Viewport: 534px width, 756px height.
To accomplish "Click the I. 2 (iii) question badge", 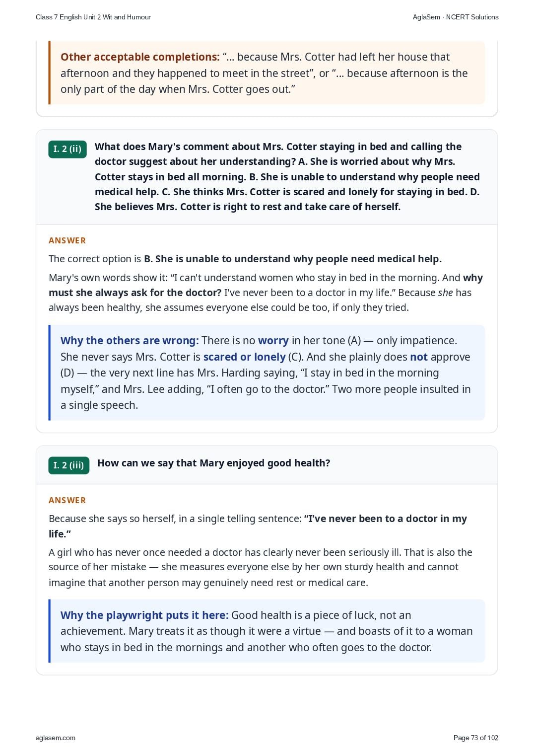I will pyautogui.click(x=68, y=465).
